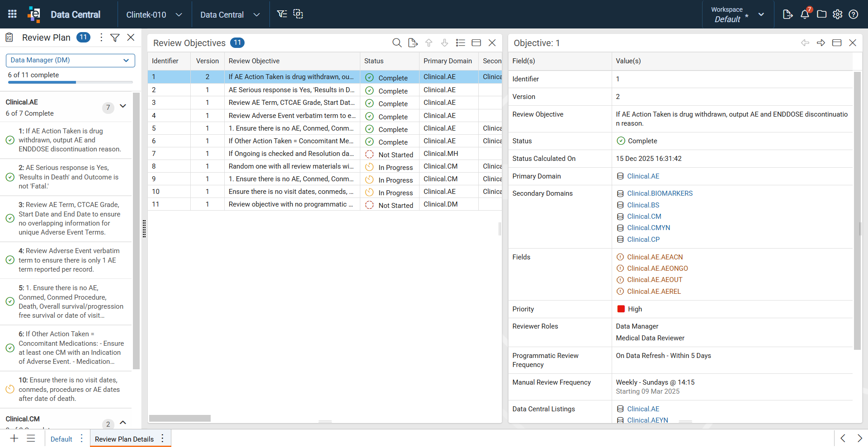Filter the Review Plan panel
This screenshot has width=868, height=447.
point(115,38)
